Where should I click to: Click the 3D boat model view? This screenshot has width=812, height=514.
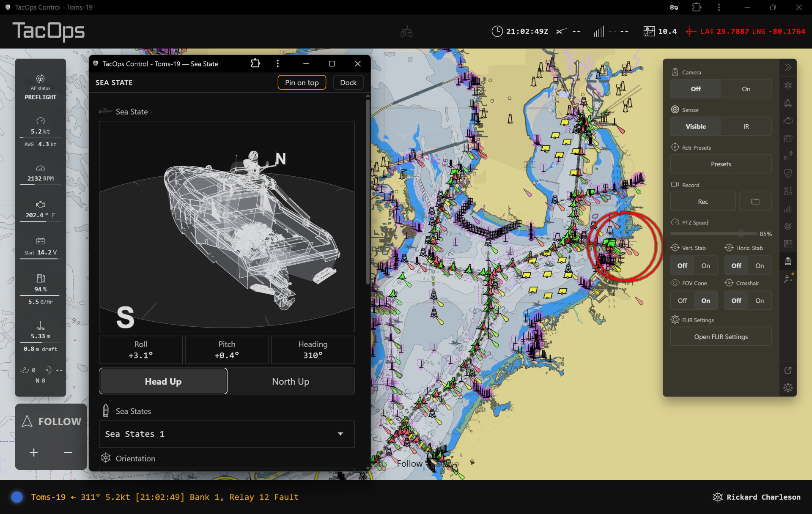(x=227, y=227)
